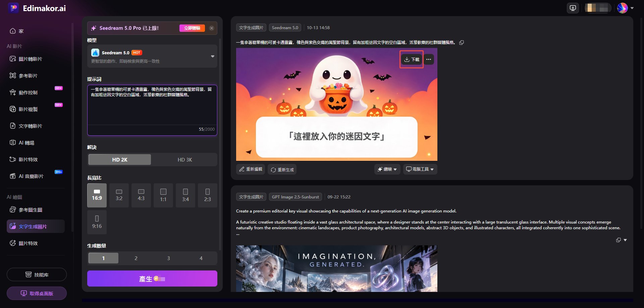Screen dimensions: 644x308
Task: Click the purple 產生 generate button
Action: (x=152, y=279)
